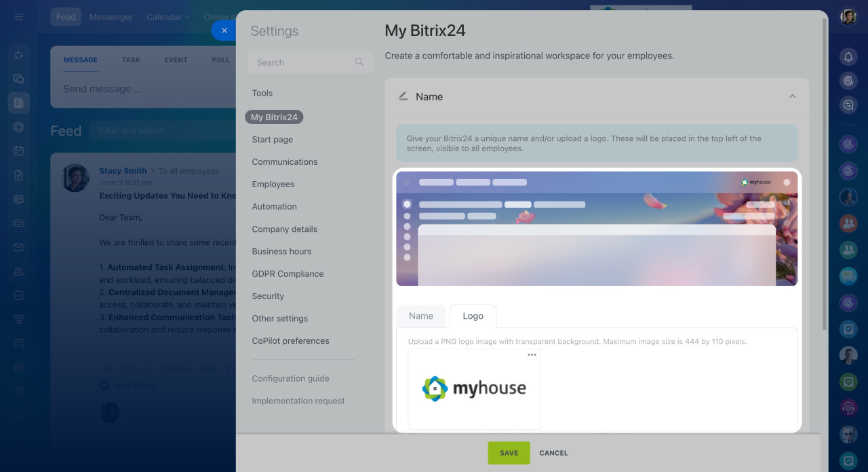Open the blue speech-bubble chat in right bar
Viewport: 868px width, 472px height.
click(x=848, y=276)
